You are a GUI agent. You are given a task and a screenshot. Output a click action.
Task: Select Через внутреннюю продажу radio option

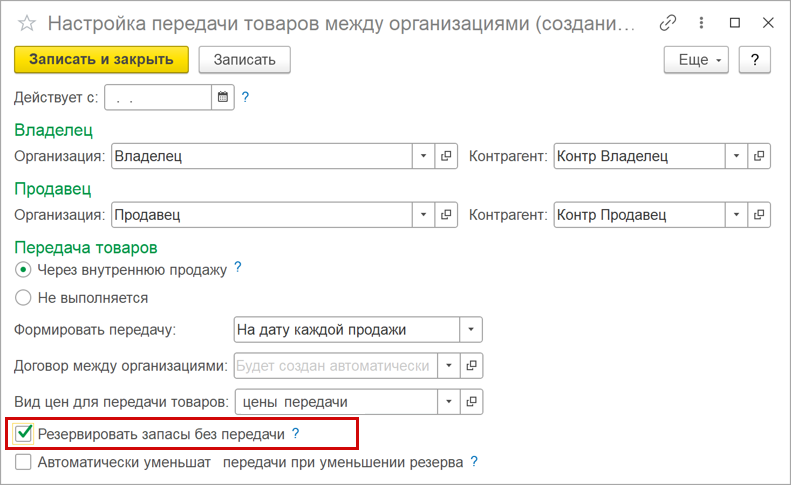24,270
